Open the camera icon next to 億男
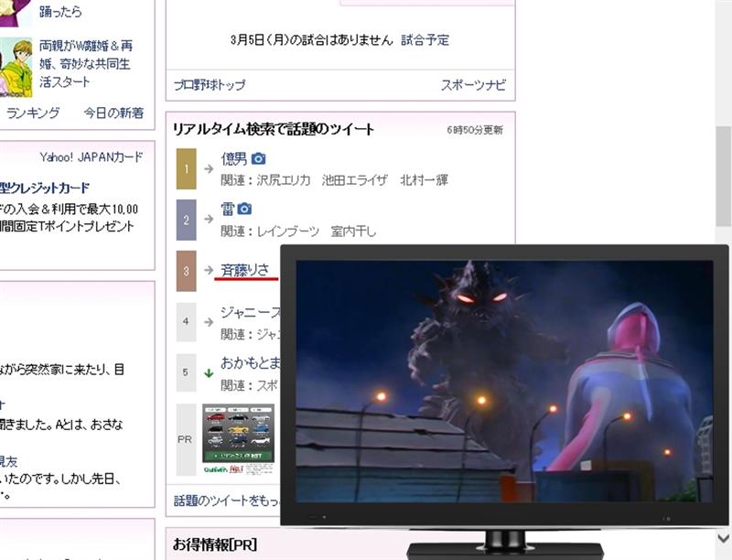The image size is (732, 560). 259,158
